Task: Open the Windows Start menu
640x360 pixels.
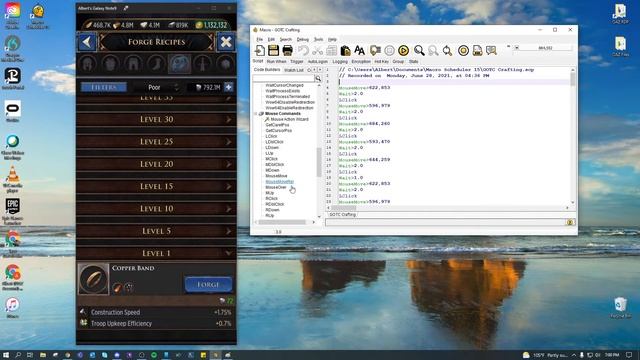Action: coord(6,355)
